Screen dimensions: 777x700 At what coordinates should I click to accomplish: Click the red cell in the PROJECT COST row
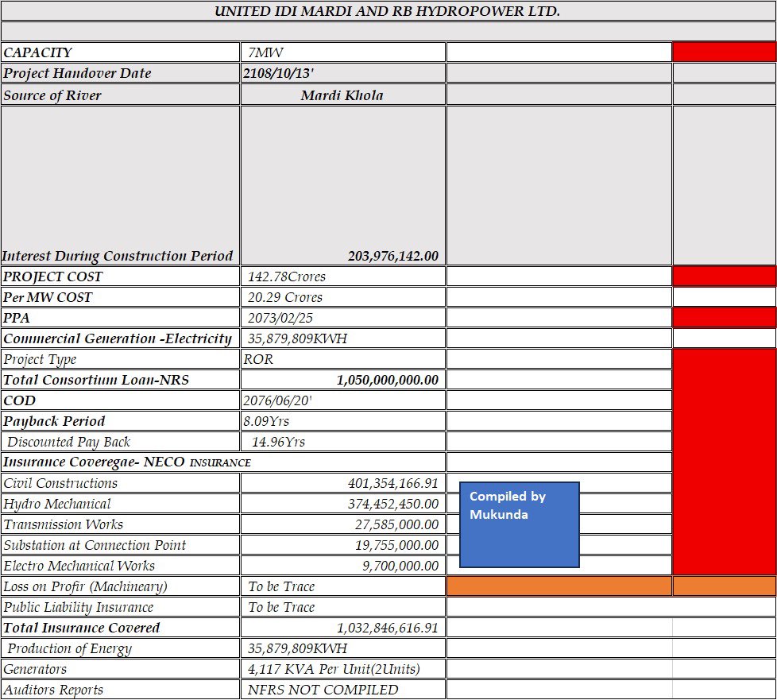(725, 277)
